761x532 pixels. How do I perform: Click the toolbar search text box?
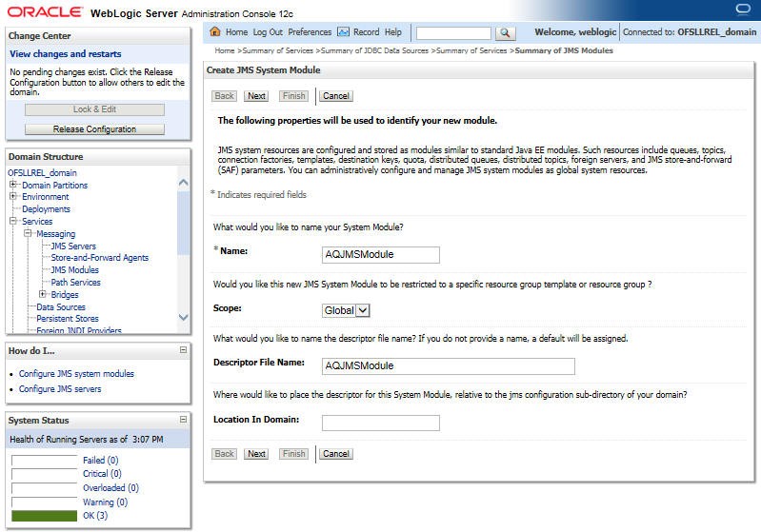pos(453,33)
